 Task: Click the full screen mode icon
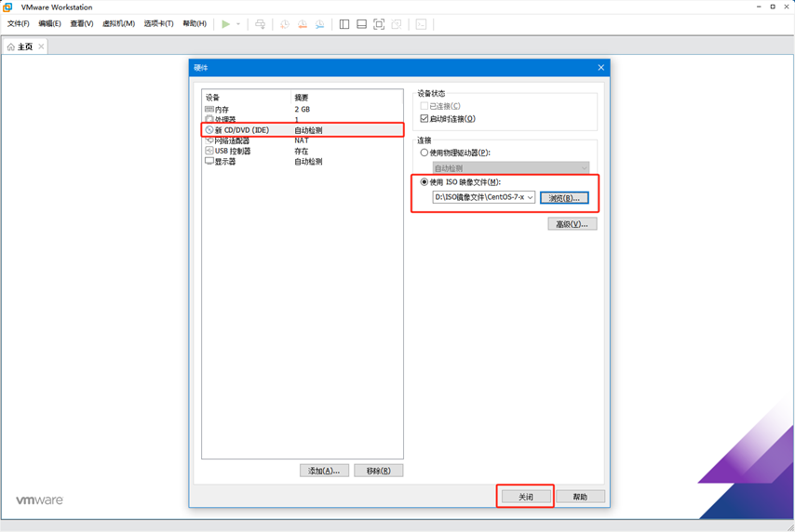pyautogui.click(x=379, y=24)
